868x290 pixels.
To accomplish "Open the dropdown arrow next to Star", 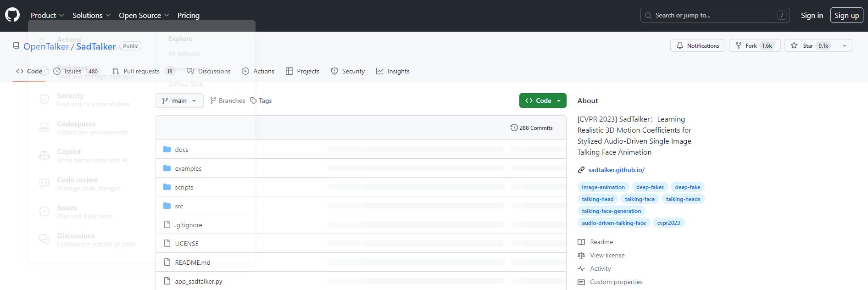I will coord(844,45).
